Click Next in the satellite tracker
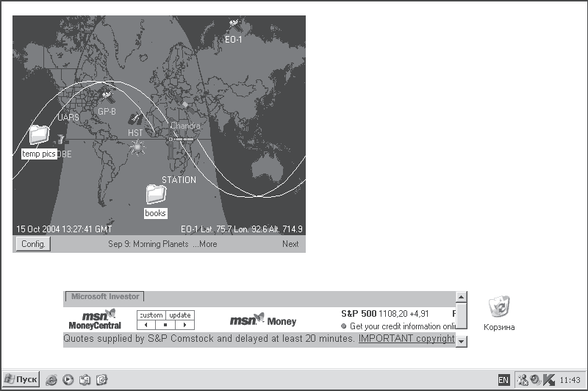Viewport: 588px width, 391px height. (290, 244)
